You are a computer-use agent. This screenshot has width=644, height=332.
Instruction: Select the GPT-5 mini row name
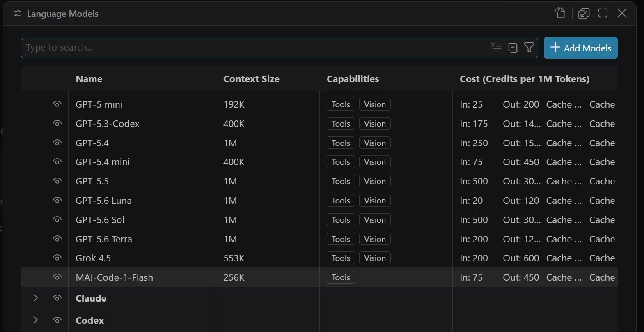click(x=99, y=104)
